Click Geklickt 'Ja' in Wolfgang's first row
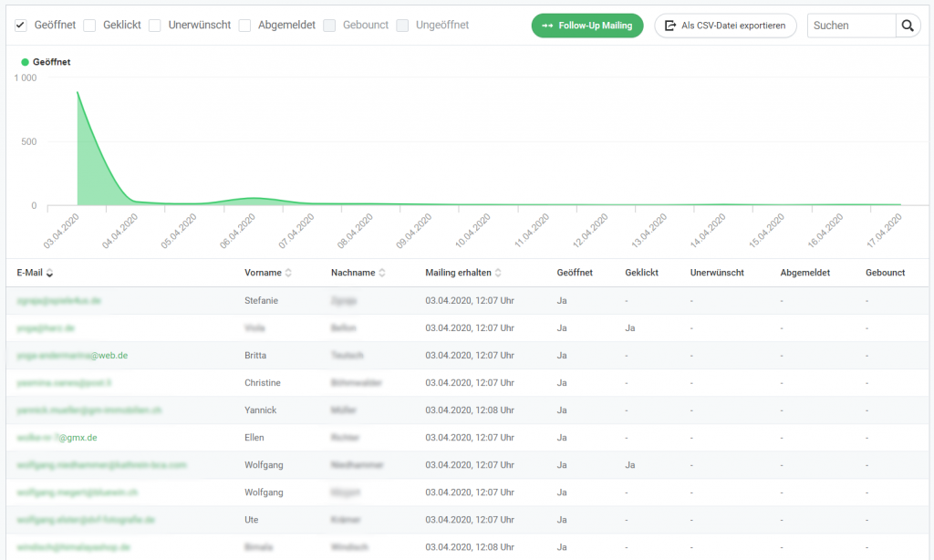Viewport: 934px width, 560px height. (629, 465)
